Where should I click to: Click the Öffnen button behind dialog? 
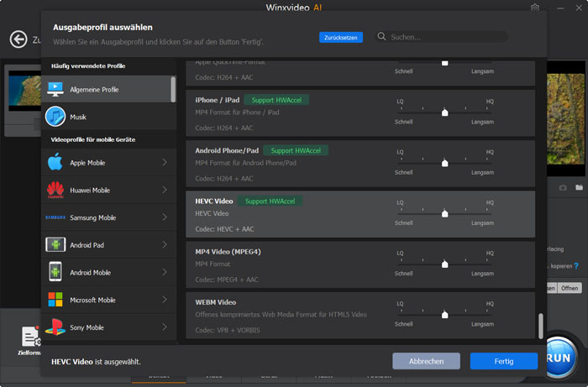tap(570, 288)
